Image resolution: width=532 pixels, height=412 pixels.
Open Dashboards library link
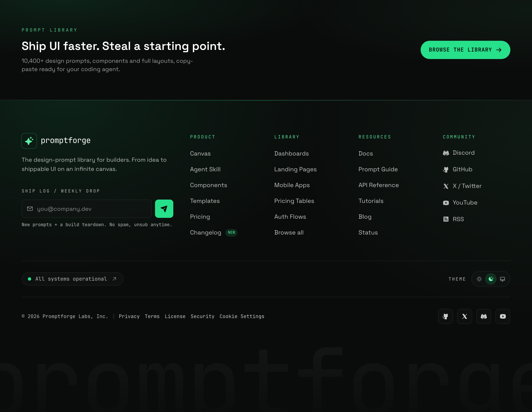point(292,153)
